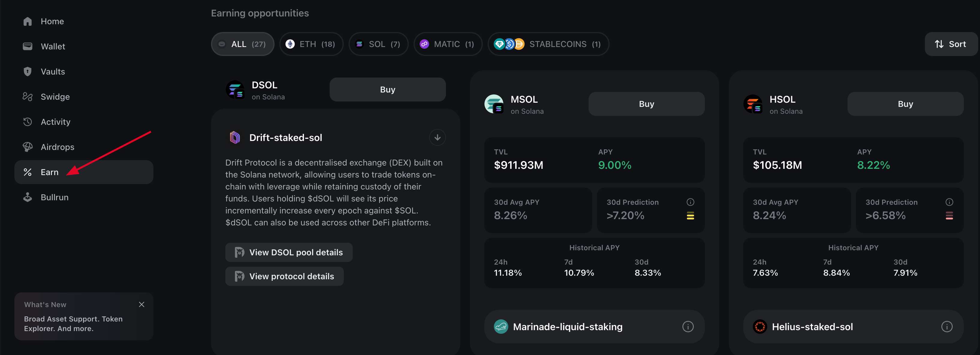980x355 pixels.
Task: Dismiss the What's New notice
Action: pos(141,304)
